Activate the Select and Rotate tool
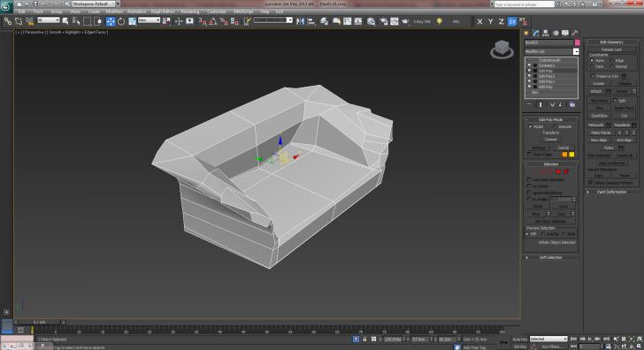This screenshot has height=350, width=644. coord(121,21)
